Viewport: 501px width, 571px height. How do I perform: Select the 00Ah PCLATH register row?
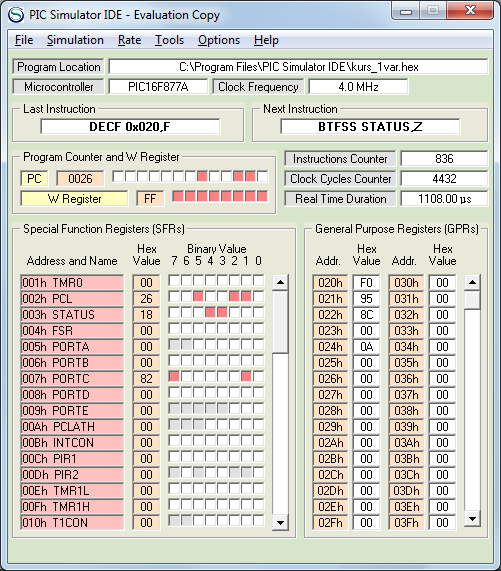tap(72, 426)
